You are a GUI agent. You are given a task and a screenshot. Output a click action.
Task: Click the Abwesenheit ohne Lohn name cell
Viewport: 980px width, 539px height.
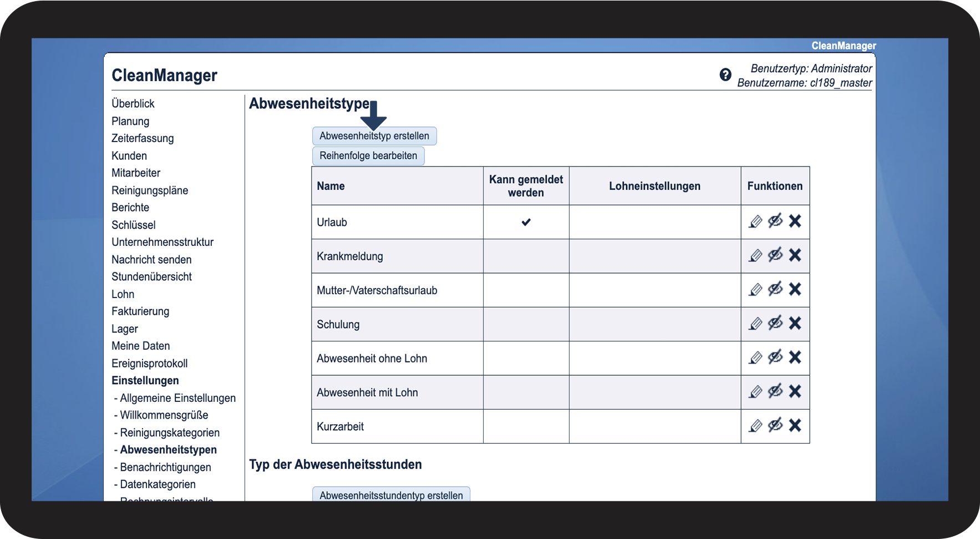(397, 358)
